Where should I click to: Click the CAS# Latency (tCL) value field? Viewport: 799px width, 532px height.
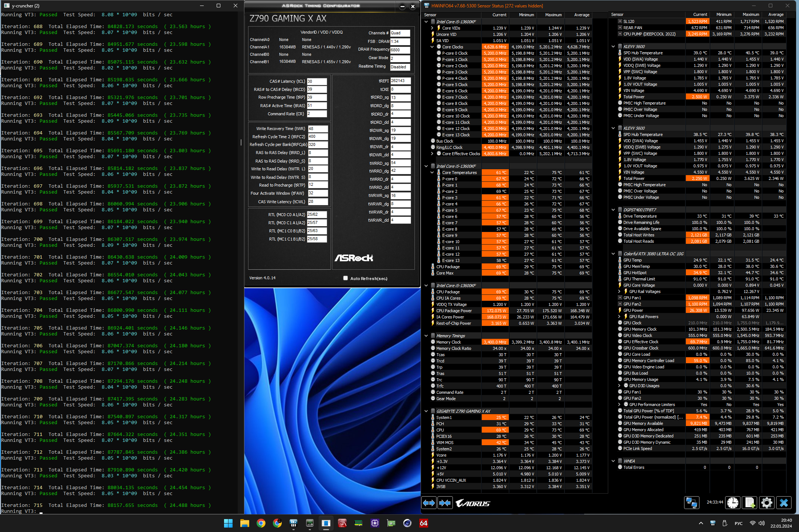point(316,81)
